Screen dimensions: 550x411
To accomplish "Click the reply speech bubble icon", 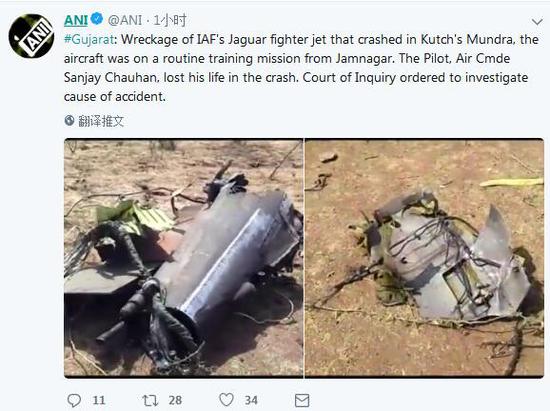I will (x=74, y=400).
